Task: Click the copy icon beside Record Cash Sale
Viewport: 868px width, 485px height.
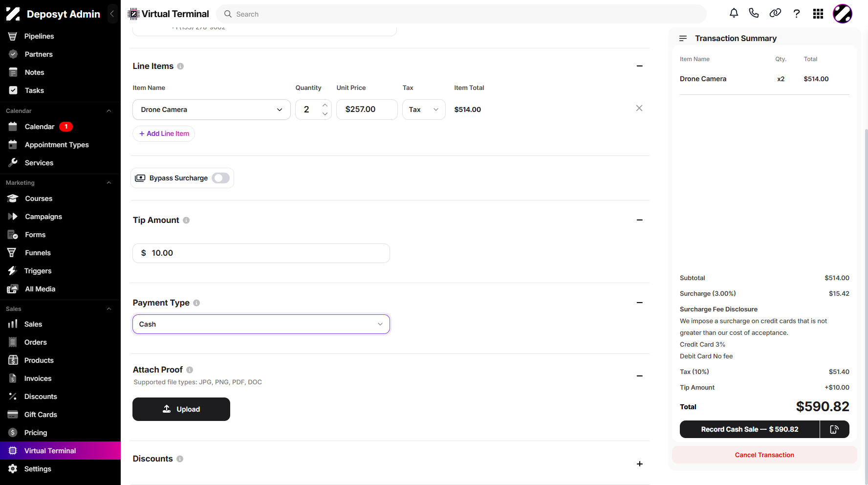Action: point(835,429)
